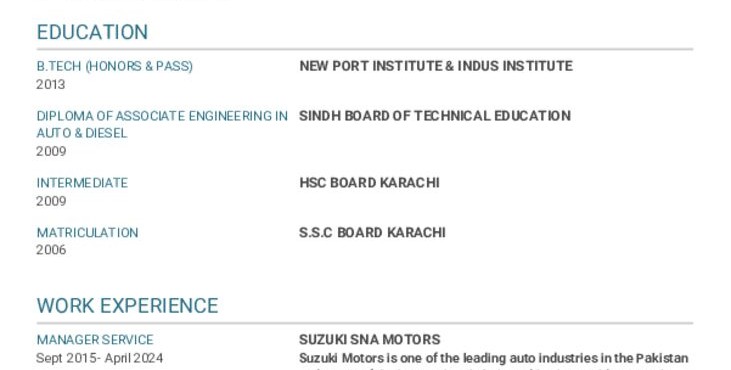731x370 pixels.
Task: Select the S.S.C BOARD KARACHI text
Action: (x=372, y=232)
